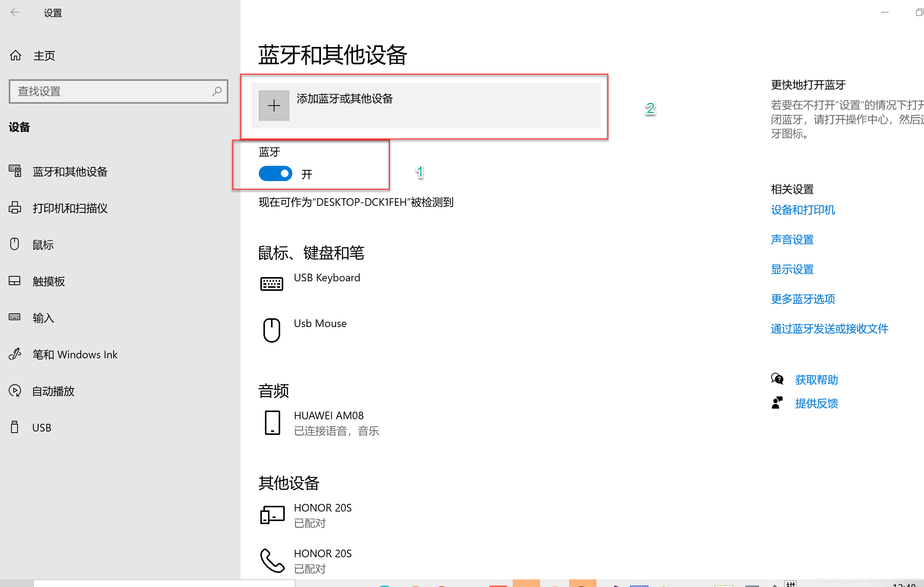924x587 pixels.
Task: Select the Usb Mouse device icon
Action: [271, 330]
